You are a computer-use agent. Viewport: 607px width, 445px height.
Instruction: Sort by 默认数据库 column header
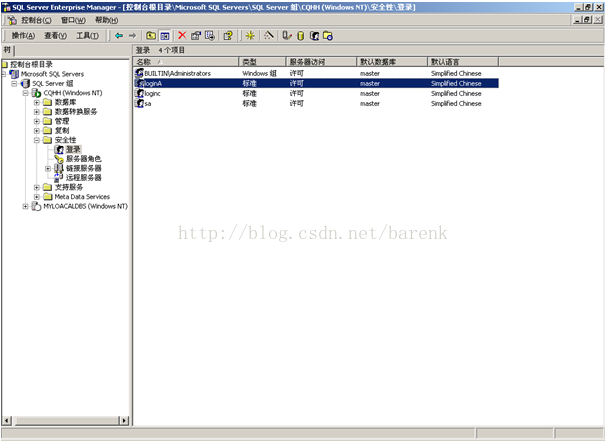(392, 62)
